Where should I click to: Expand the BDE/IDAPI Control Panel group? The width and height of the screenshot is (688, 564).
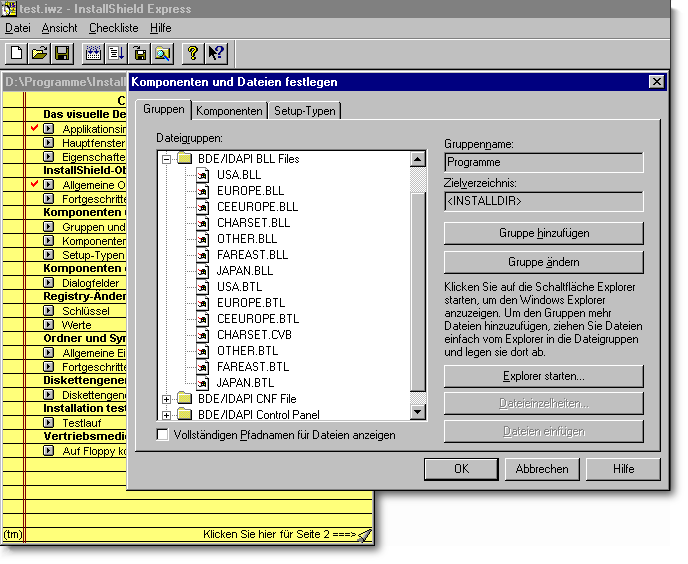tap(167, 414)
